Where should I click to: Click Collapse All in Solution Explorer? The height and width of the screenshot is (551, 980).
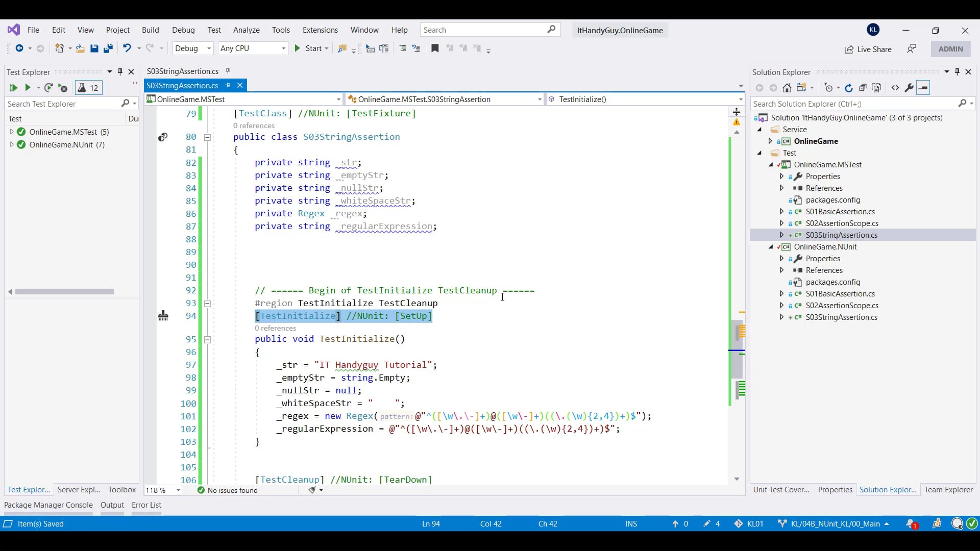coord(863,88)
